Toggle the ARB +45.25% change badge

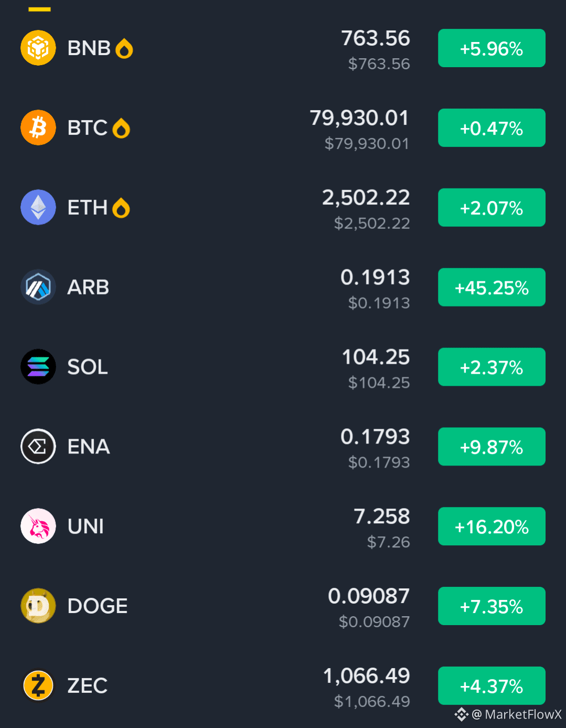click(x=492, y=287)
